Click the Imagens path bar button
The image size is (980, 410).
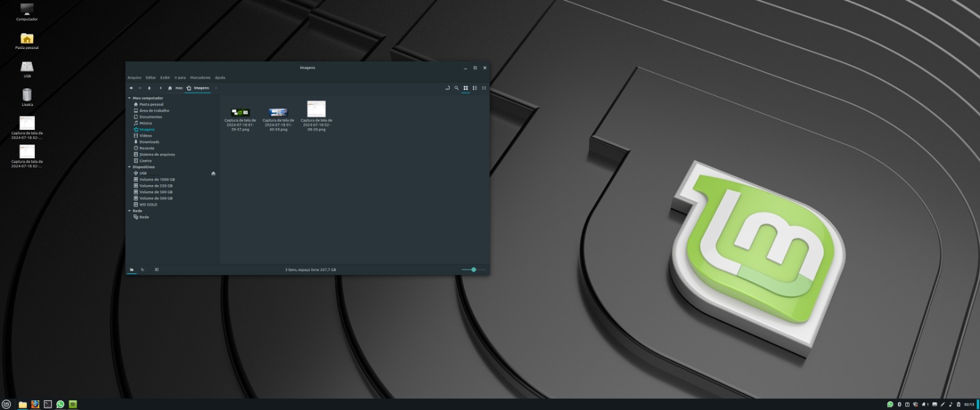click(x=198, y=88)
